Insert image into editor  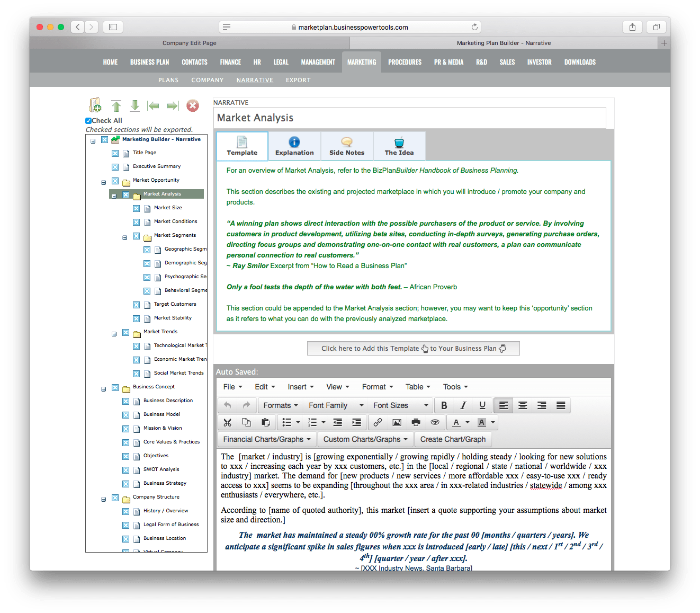397,422
